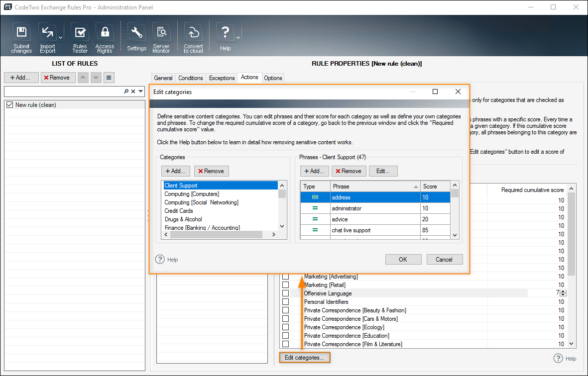The width and height of the screenshot is (588, 376).
Task: Select the Credit Cards category
Action: pos(221,211)
